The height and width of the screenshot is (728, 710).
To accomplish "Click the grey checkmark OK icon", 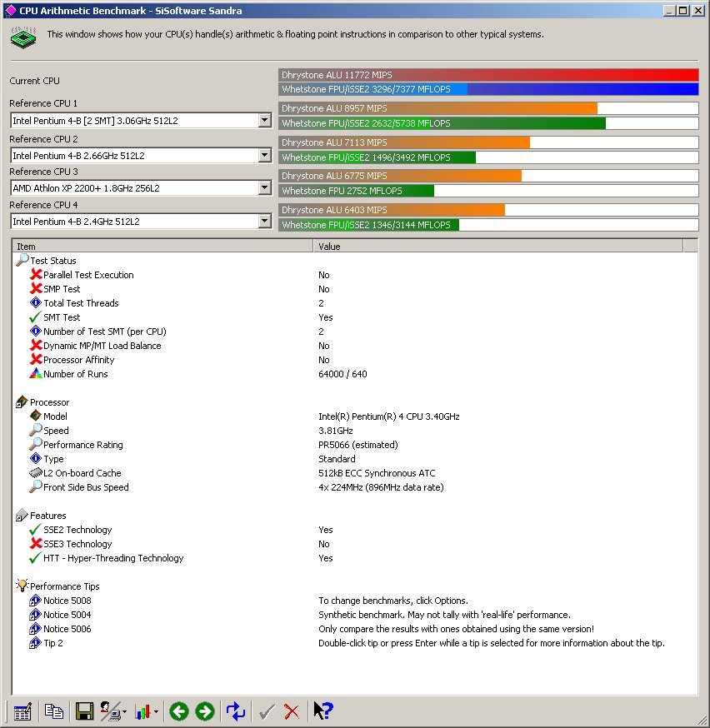I will point(267,711).
